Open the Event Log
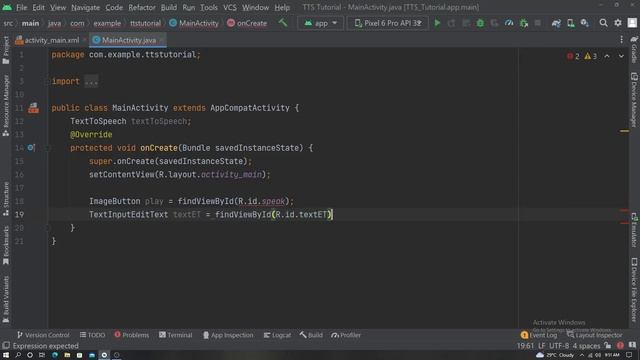640x360 pixels. [538, 335]
